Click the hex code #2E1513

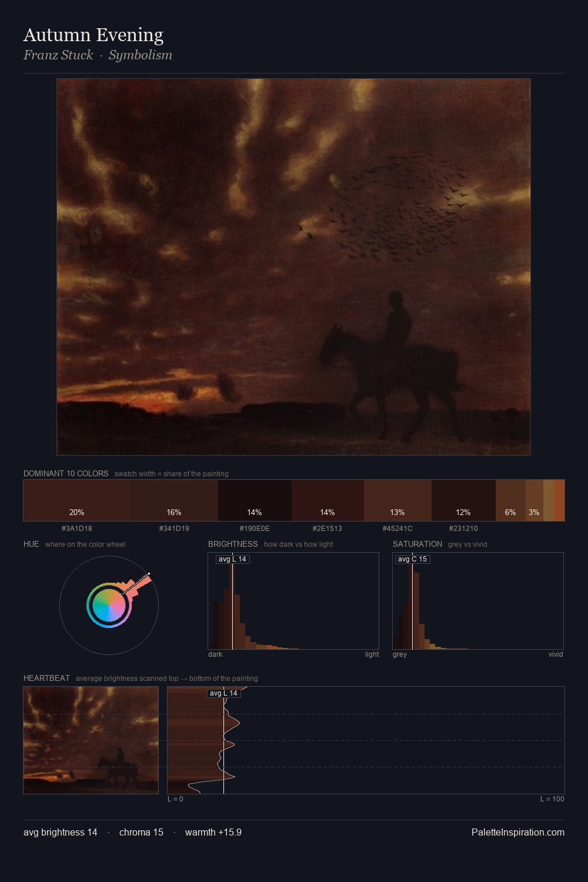tap(328, 528)
